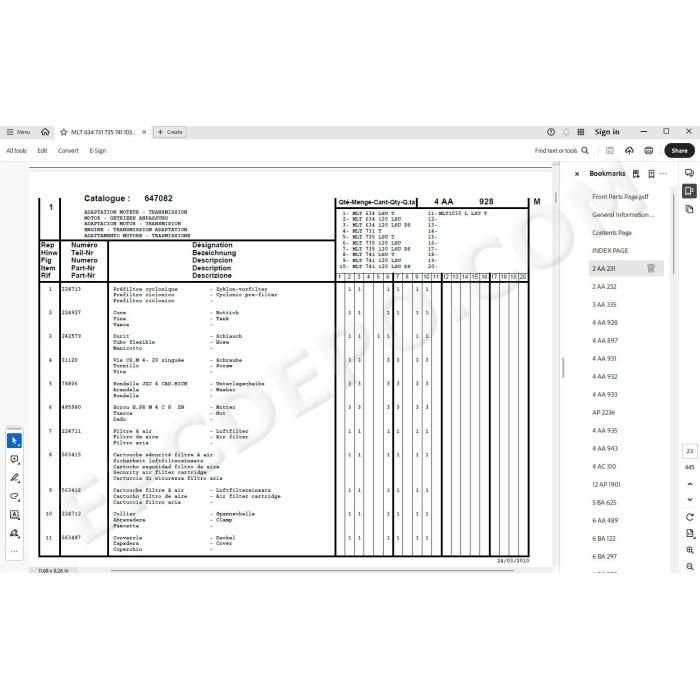
Task: Open the Acrobat home screen
Action: (x=45, y=132)
